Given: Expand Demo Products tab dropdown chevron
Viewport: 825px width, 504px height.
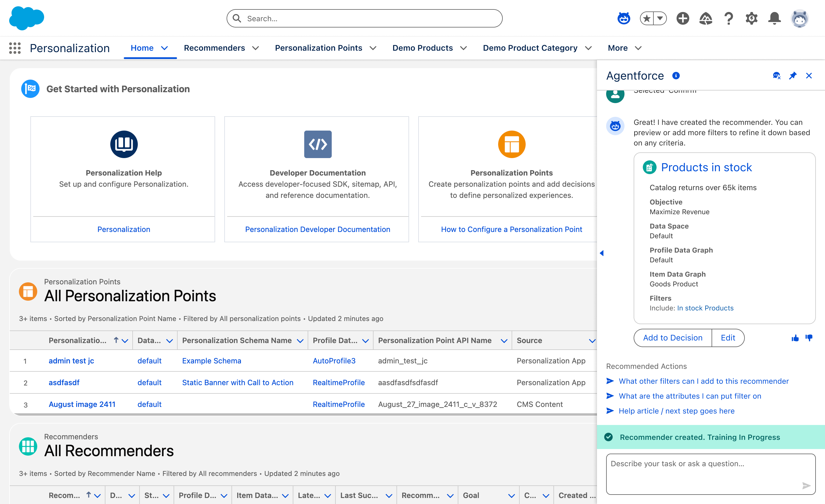Looking at the screenshot, I should coord(463,48).
